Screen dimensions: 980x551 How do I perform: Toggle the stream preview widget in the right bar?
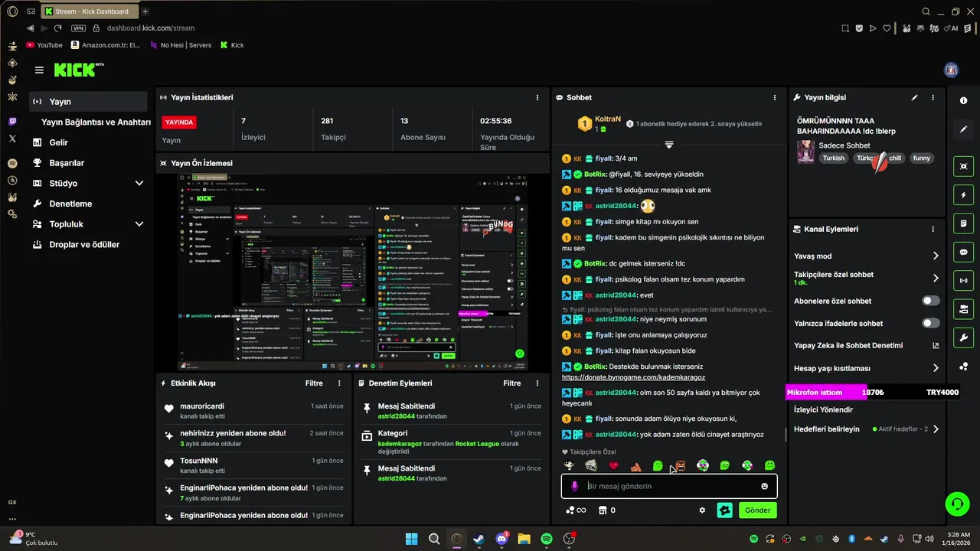coord(963,166)
